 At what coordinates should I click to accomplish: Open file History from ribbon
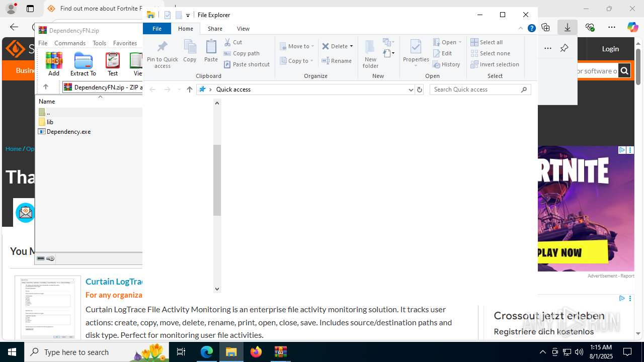coord(446,64)
